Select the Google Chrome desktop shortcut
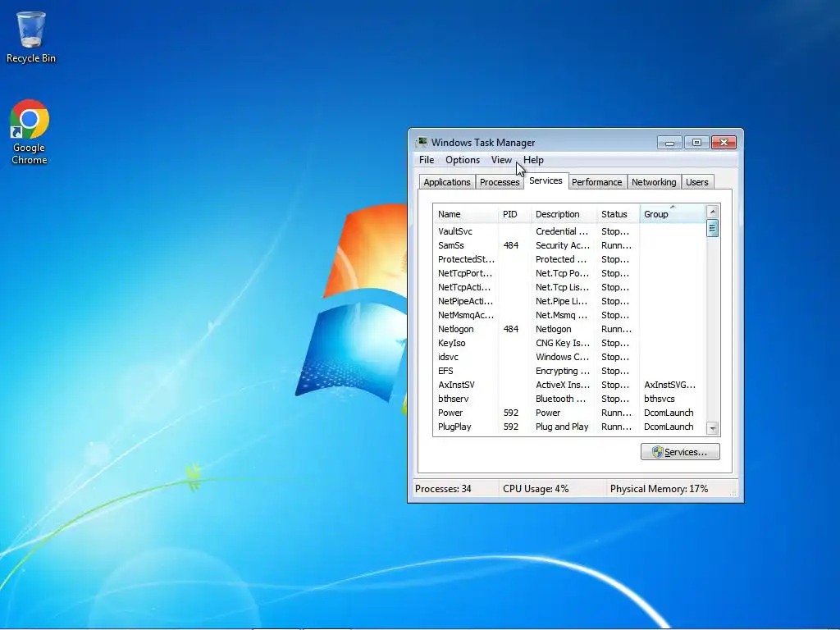 pos(30,132)
